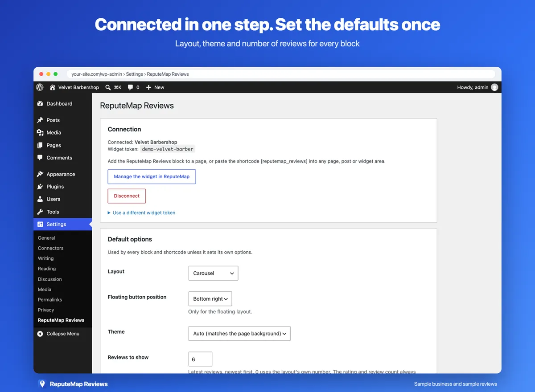Click the Connection section heading

click(124, 129)
